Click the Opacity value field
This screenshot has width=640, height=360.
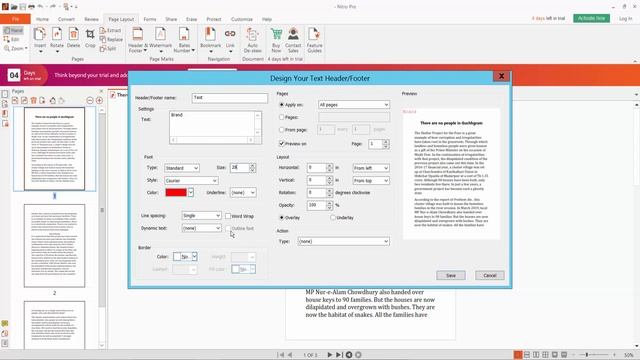tap(317, 205)
